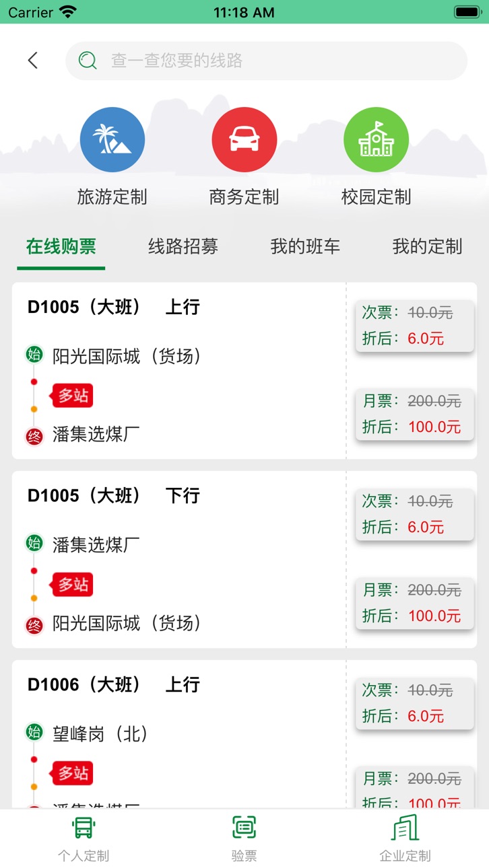
Task: Switch to 我的定制 tab
Action: click(x=427, y=246)
